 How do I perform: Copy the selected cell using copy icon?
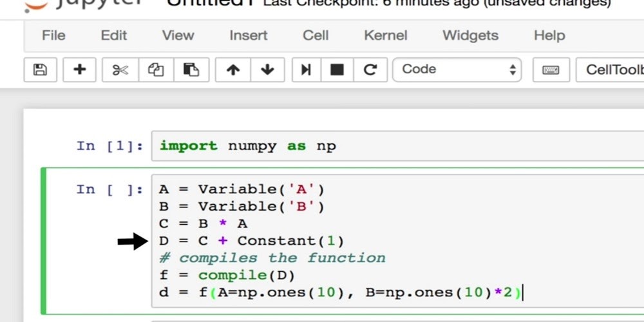point(156,70)
